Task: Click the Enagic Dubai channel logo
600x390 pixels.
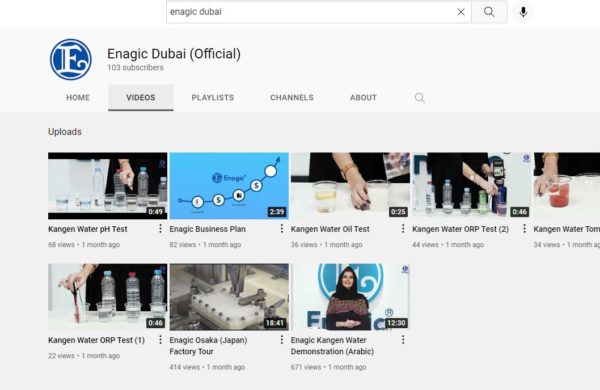Action: coord(71,59)
